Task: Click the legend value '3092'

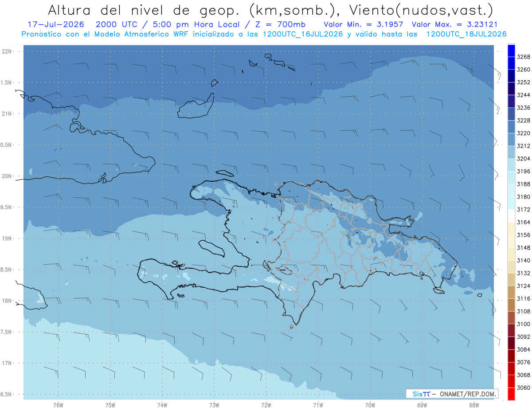Action: tap(523, 337)
